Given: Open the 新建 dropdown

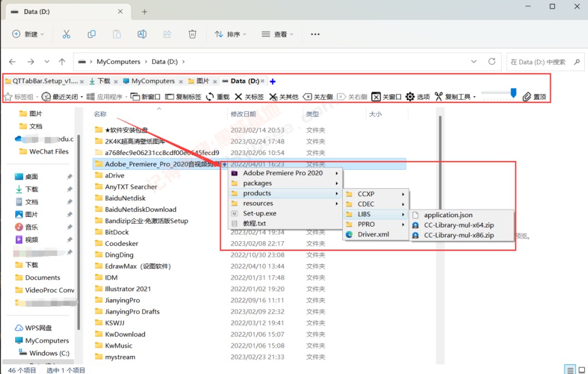Looking at the screenshot, I should tap(28, 34).
